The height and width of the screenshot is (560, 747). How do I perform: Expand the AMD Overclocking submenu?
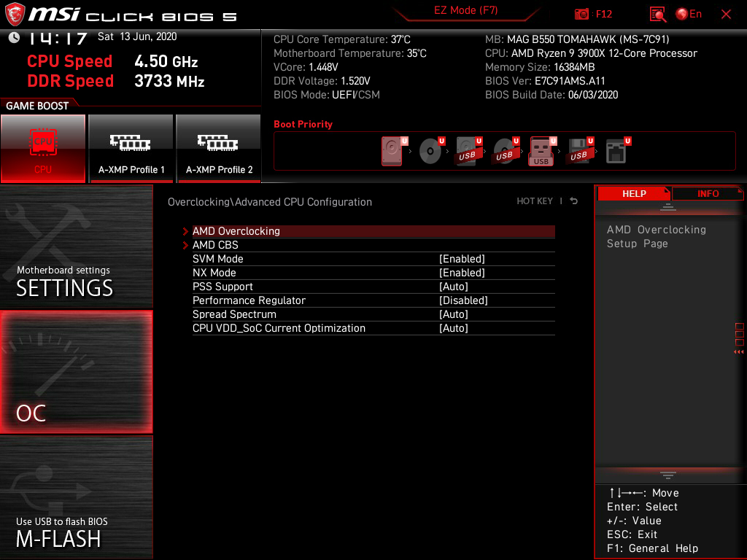tap(373, 231)
